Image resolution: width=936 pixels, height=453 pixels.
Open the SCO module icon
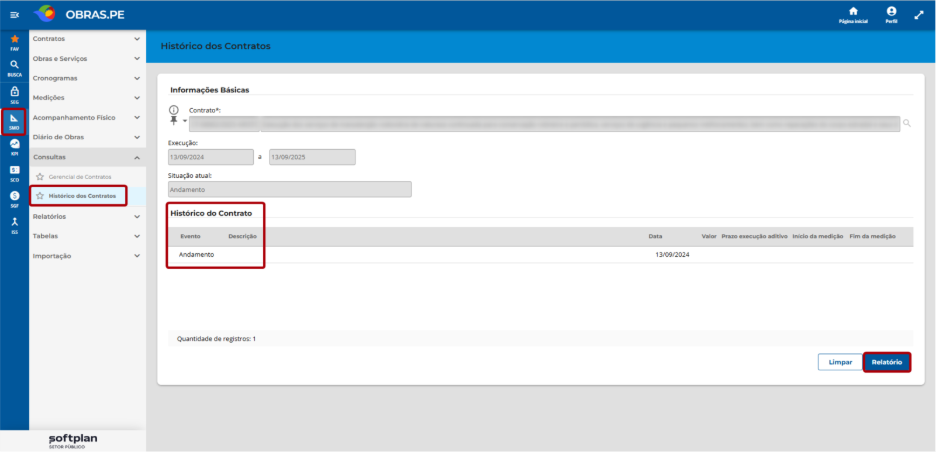point(15,173)
